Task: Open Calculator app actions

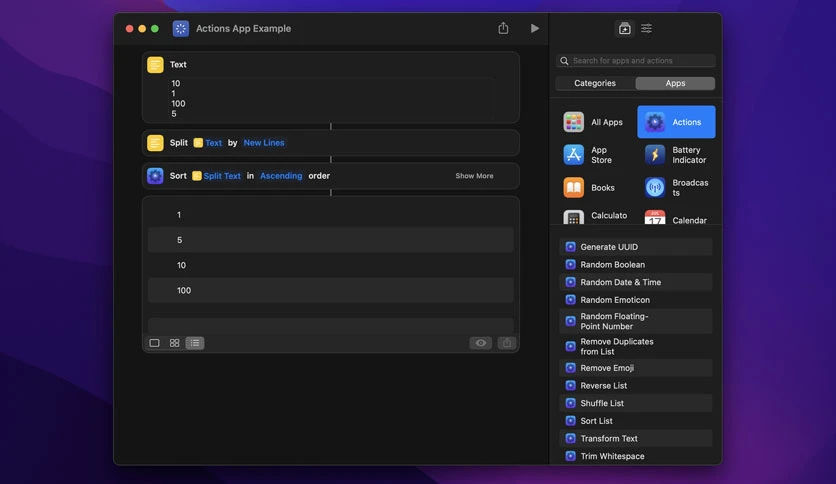Action: [x=595, y=216]
